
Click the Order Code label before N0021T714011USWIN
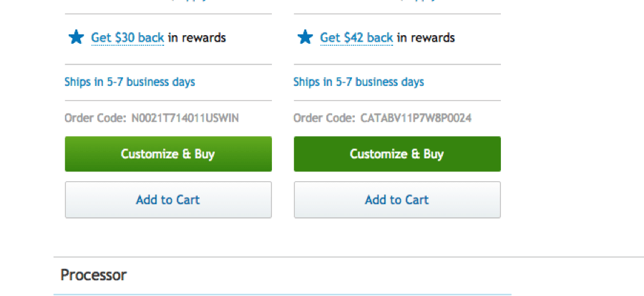pos(95,118)
